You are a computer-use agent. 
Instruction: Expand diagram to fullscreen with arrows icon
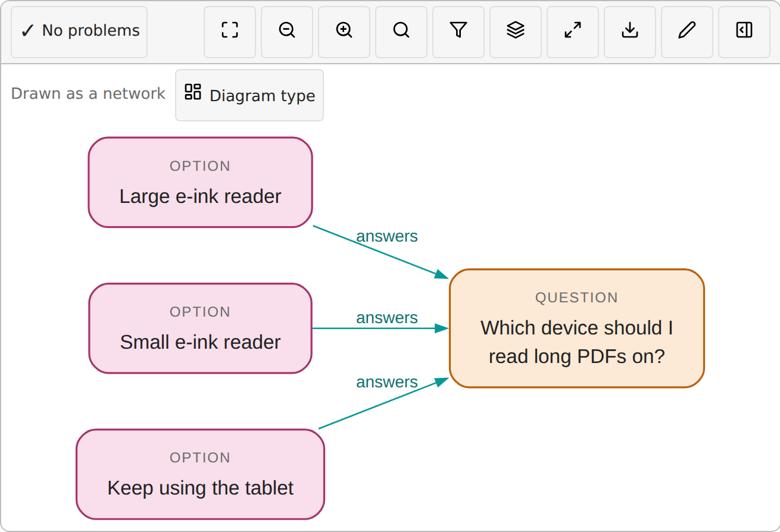pos(573,32)
